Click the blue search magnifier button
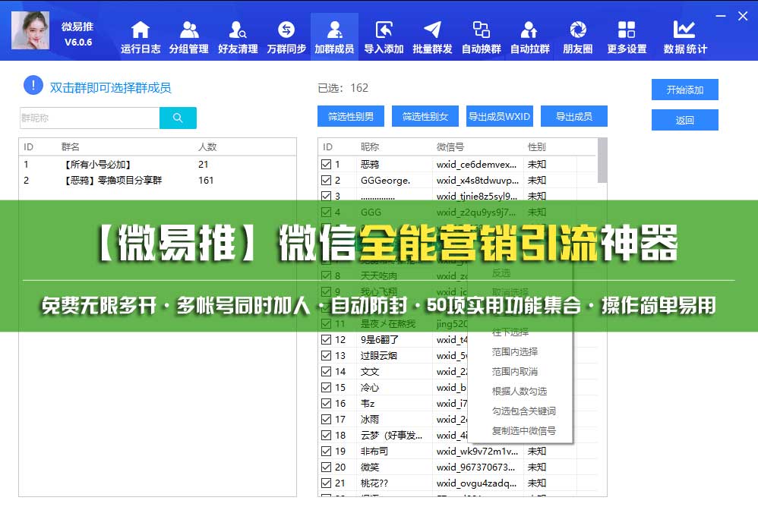The width and height of the screenshot is (758, 532). pyautogui.click(x=178, y=118)
